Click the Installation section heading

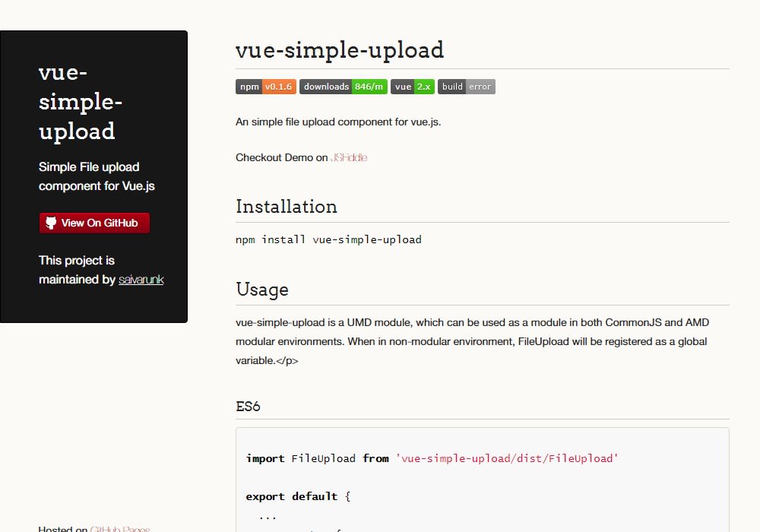point(287,206)
